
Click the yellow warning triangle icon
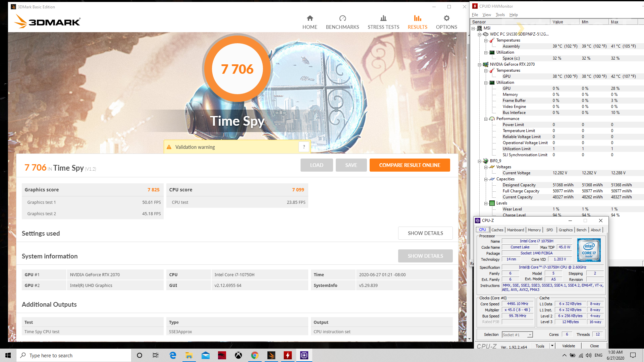(169, 147)
